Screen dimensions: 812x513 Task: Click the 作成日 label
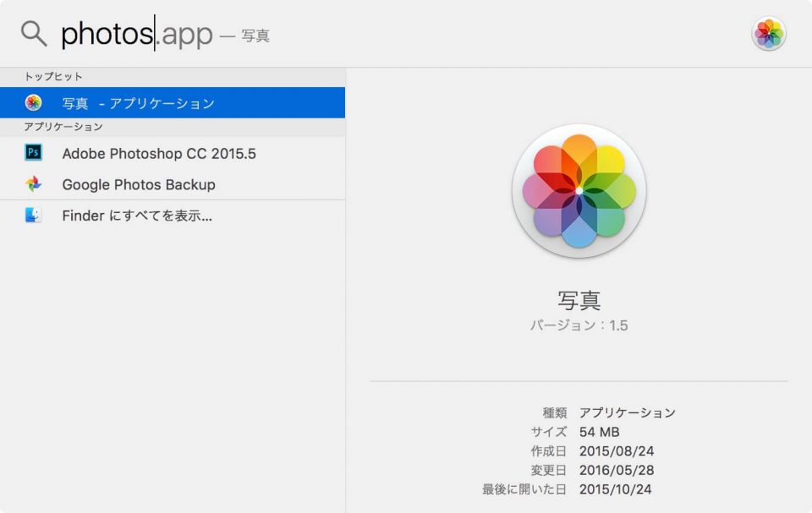[x=548, y=450]
